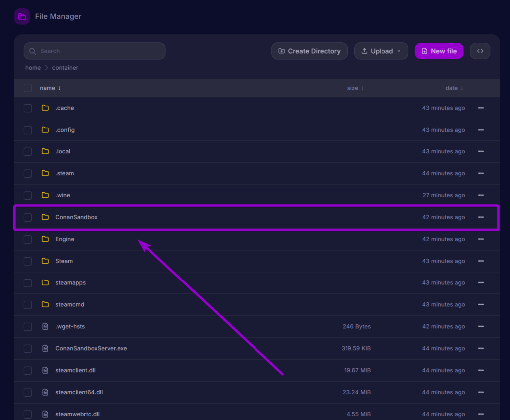Check the steamapps folder checkbox
The image size is (510, 420).
28,283
